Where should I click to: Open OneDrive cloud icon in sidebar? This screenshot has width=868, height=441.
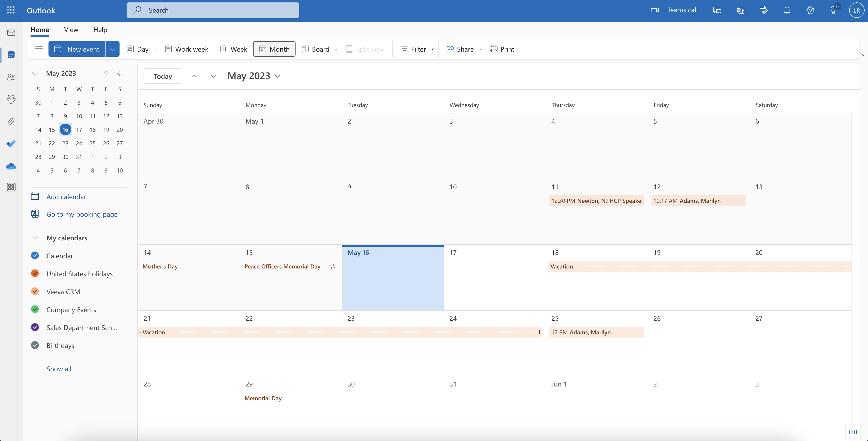coord(11,166)
